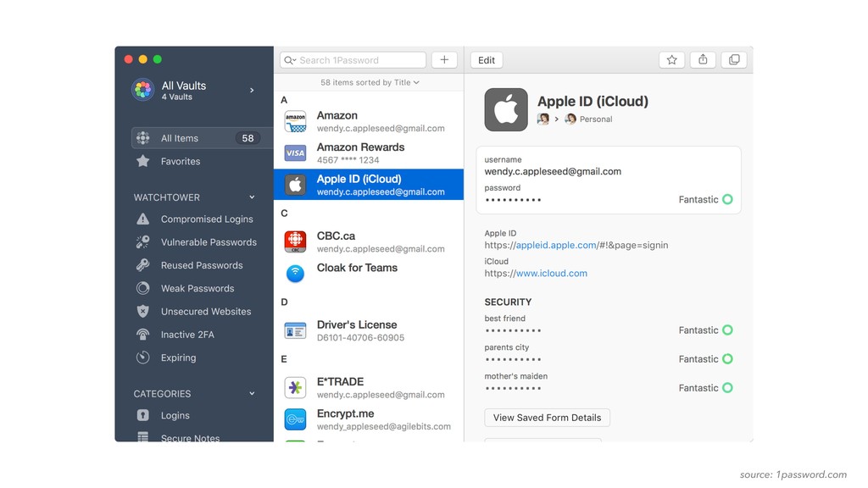Click the password Fantastic strength indicator
868x488 pixels.
pyautogui.click(x=705, y=199)
